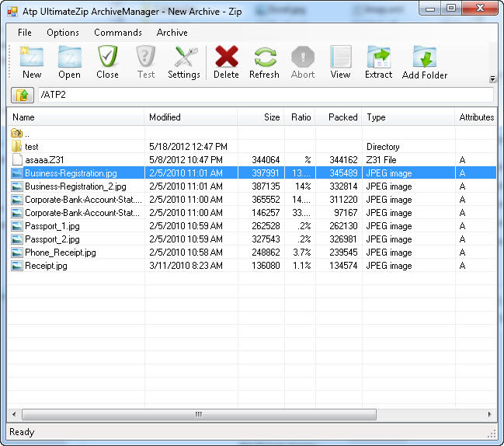Click the 3/11/2010 8:23 AM date

[186, 266]
